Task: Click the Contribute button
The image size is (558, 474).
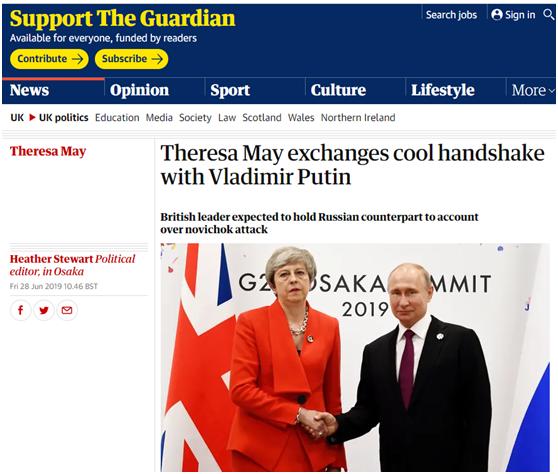Action: (49, 59)
